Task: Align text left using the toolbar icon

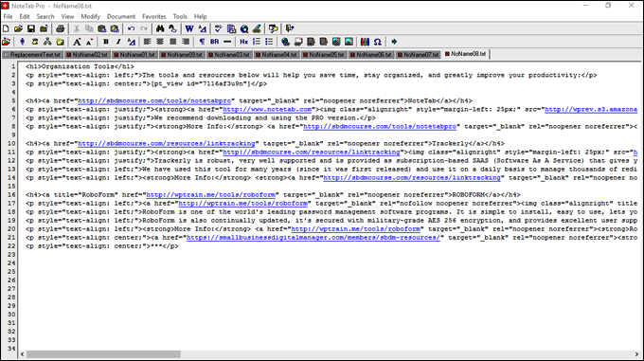Action: click(x=147, y=42)
